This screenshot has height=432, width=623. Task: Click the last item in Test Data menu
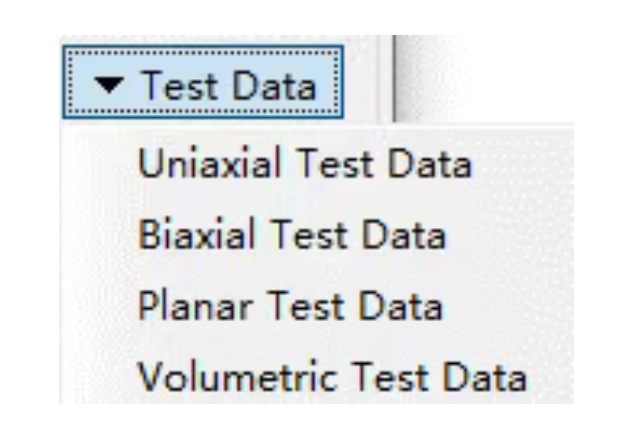[x=331, y=378]
